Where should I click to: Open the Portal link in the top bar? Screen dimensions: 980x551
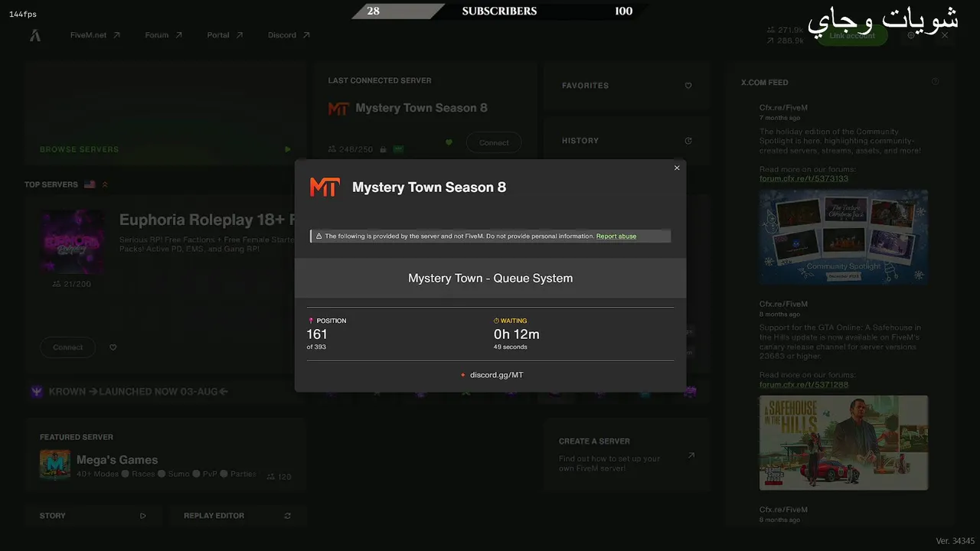[x=225, y=35]
